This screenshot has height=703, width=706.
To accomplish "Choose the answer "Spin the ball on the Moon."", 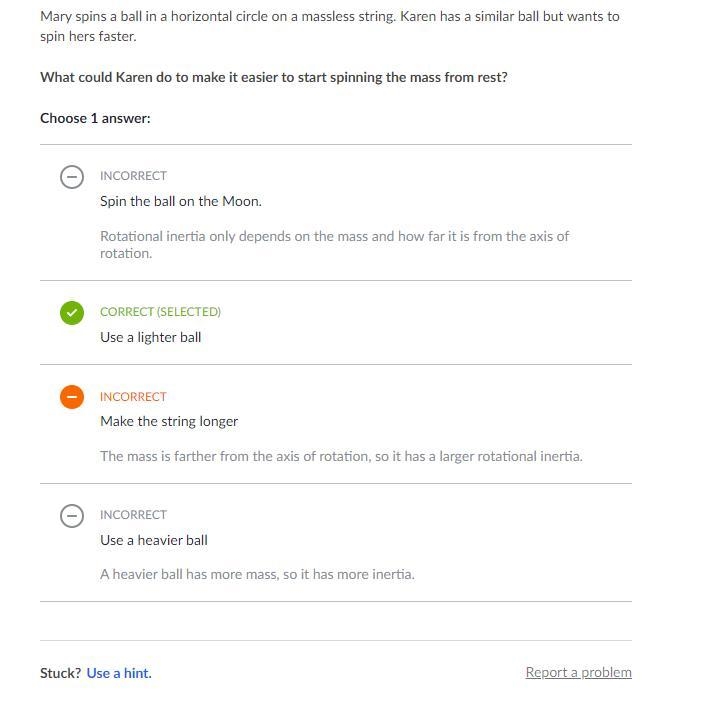I will [x=181, y=201].
